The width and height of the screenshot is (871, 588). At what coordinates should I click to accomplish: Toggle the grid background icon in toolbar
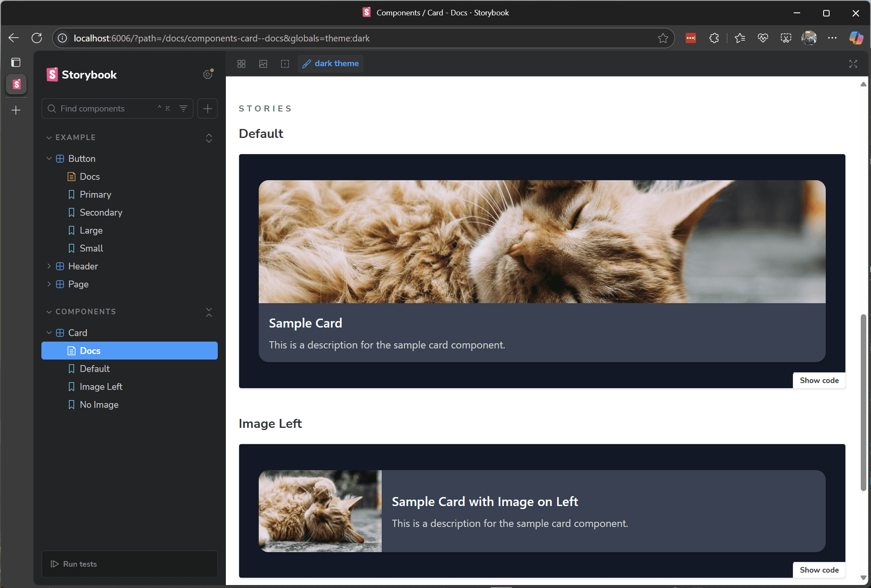tap(241, 64)
